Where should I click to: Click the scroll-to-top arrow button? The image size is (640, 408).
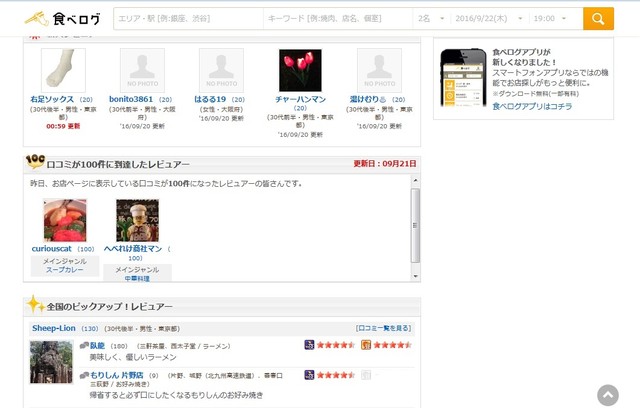tap(608, 394)
